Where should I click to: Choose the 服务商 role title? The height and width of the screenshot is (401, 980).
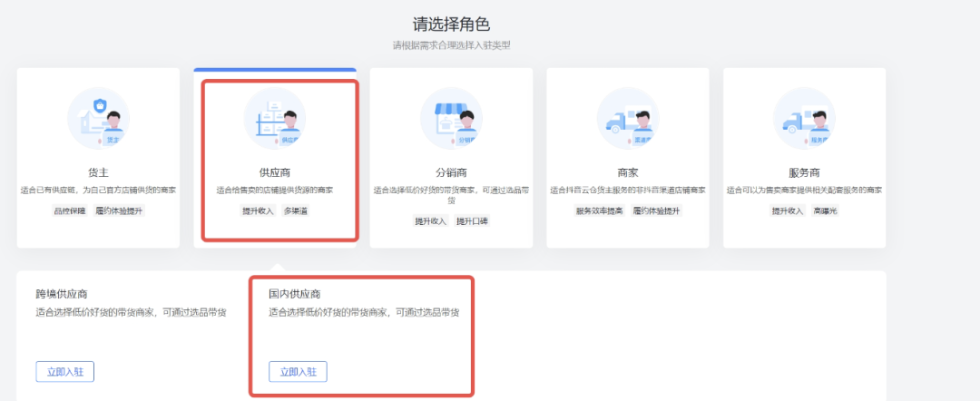[x=804, y=171]
